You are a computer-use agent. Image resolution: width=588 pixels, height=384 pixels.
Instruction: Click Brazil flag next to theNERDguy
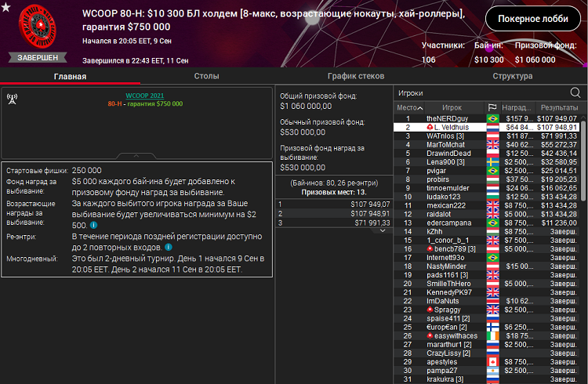[493, 119]
